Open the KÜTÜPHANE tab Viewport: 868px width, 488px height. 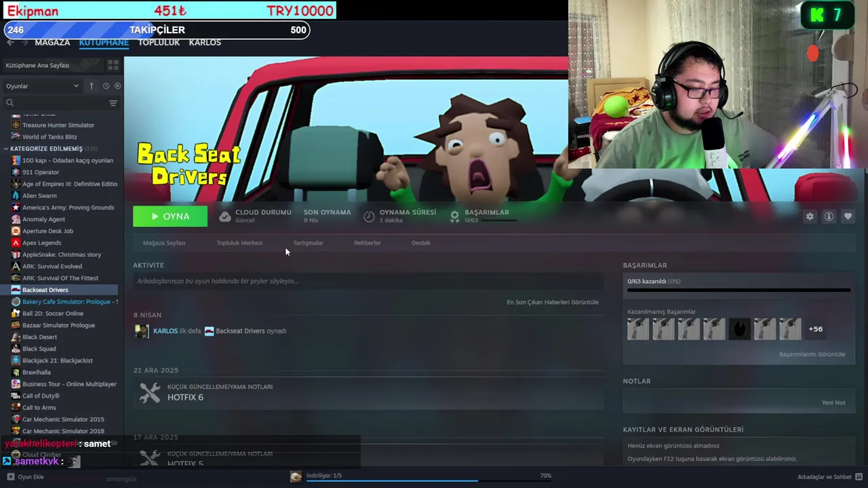point(104,42)
